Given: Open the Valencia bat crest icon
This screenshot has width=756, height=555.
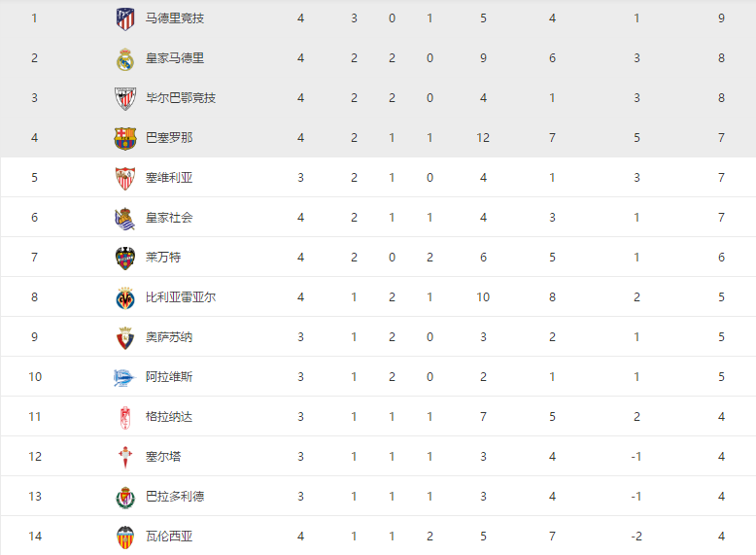Looking at the screenshot, I should click(x=125, y=538).
